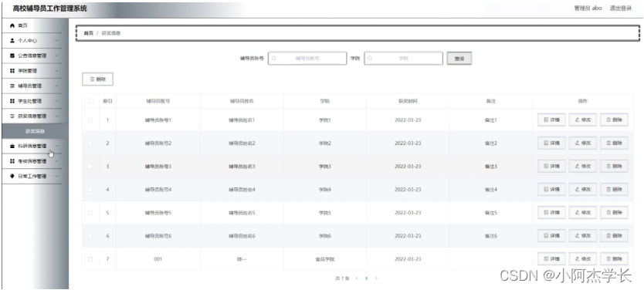The width and height of the screenshot is (644, 290).
Task: Click 修改 for row 辅导员账号4
Action: 583,190
